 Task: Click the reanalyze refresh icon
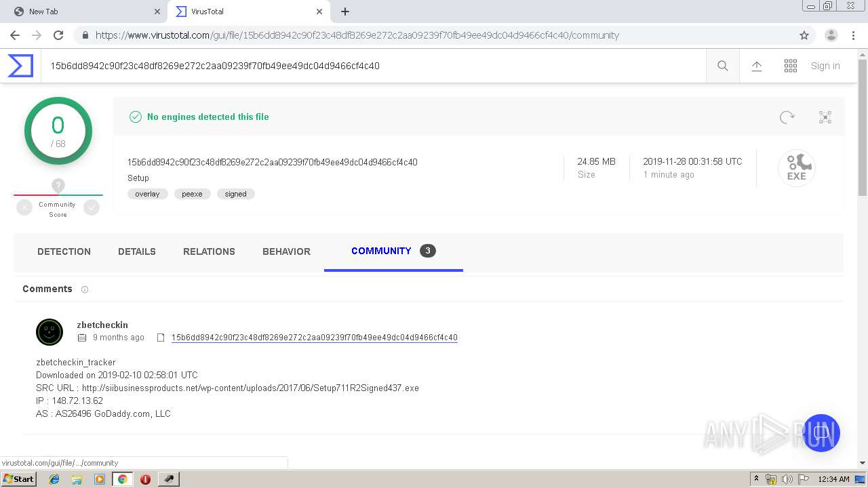click(787, 117)
